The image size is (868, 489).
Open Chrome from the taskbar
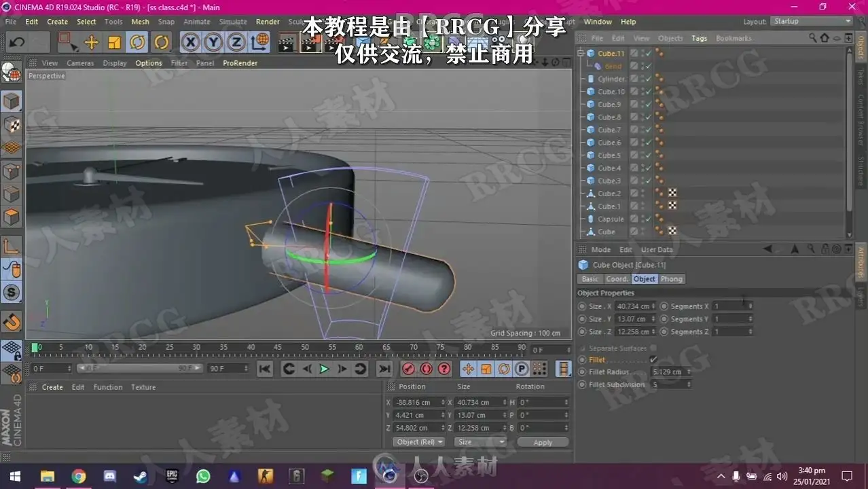click(x=78, y=476)
